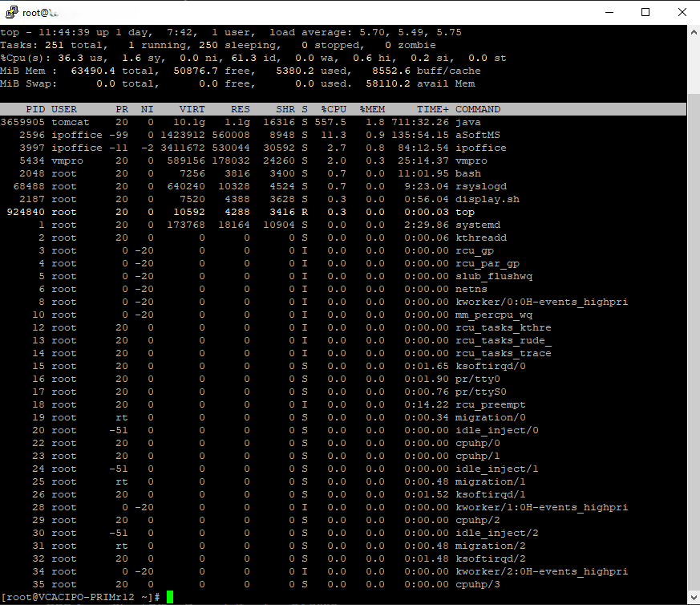Screen dimensions: 700x605
Task: Click the ksoftirqd/0 command
Action: 491,367
